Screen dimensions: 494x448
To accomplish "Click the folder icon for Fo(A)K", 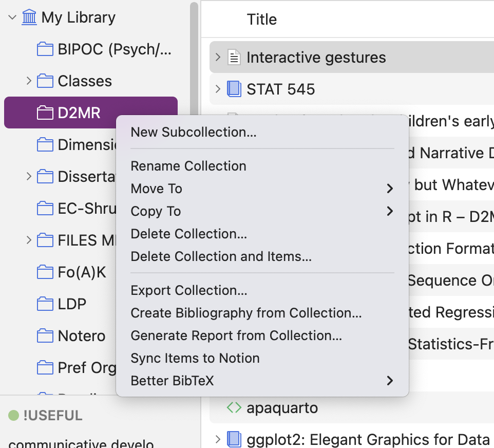I will click(x=45, y=272).
